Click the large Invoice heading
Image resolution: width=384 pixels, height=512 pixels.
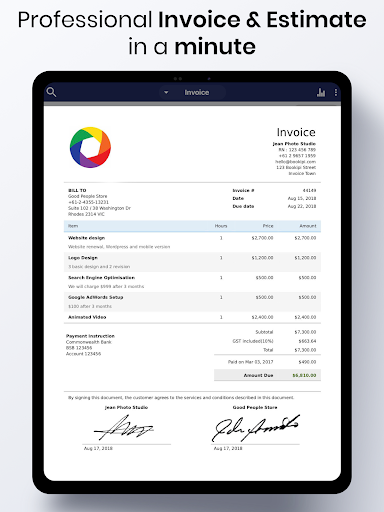click(296, 132)
